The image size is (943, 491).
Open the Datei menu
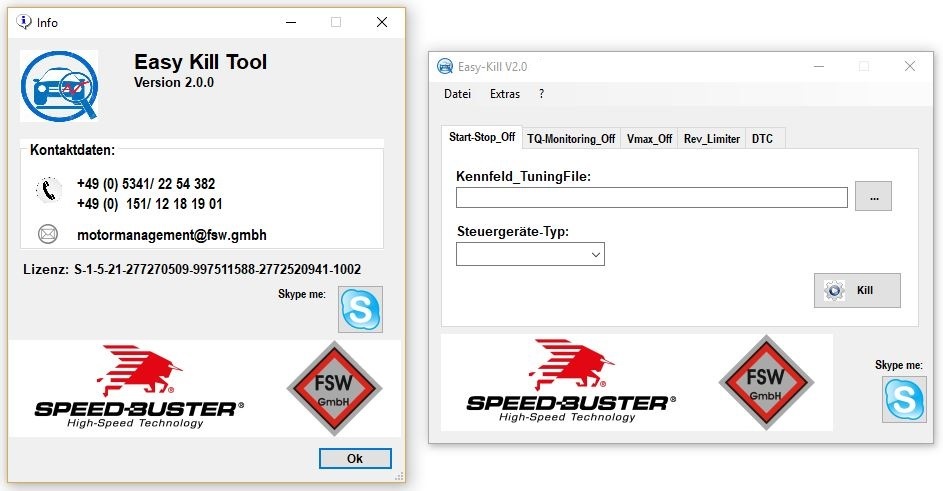pyautogui.click(x=457, y=94)
